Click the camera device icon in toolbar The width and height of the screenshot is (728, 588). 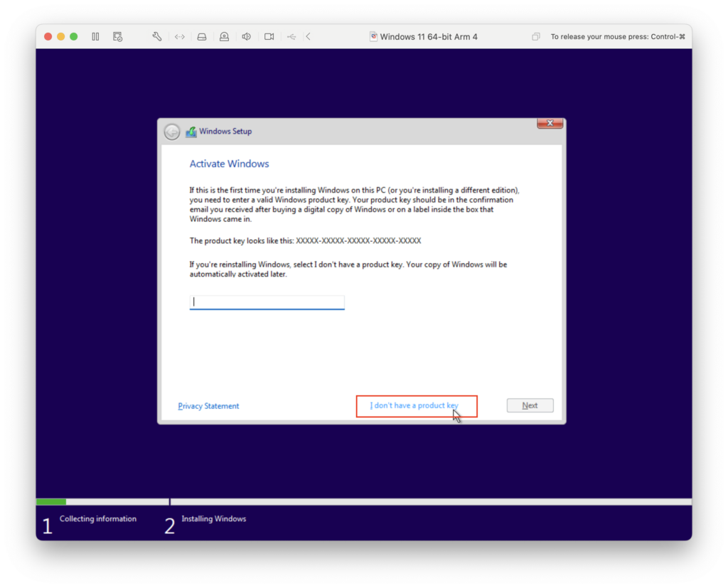point(269,37)
